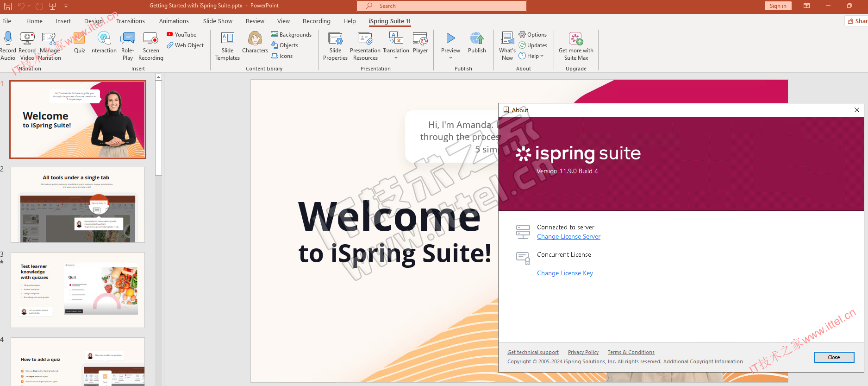Image resolution: width=868 pixels, height=386 pixels.
Task: Switch to the Animations tab
Action: (x=174, y=21)
